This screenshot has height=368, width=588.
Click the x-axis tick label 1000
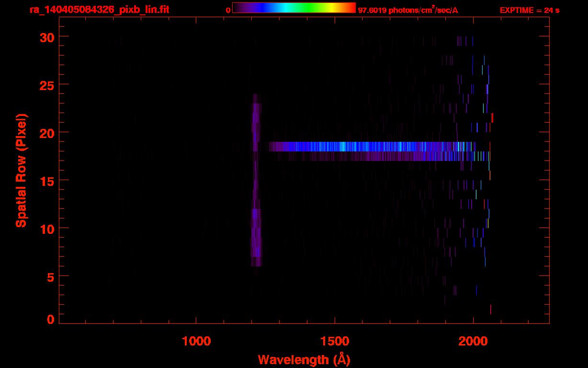coord(196,341)
